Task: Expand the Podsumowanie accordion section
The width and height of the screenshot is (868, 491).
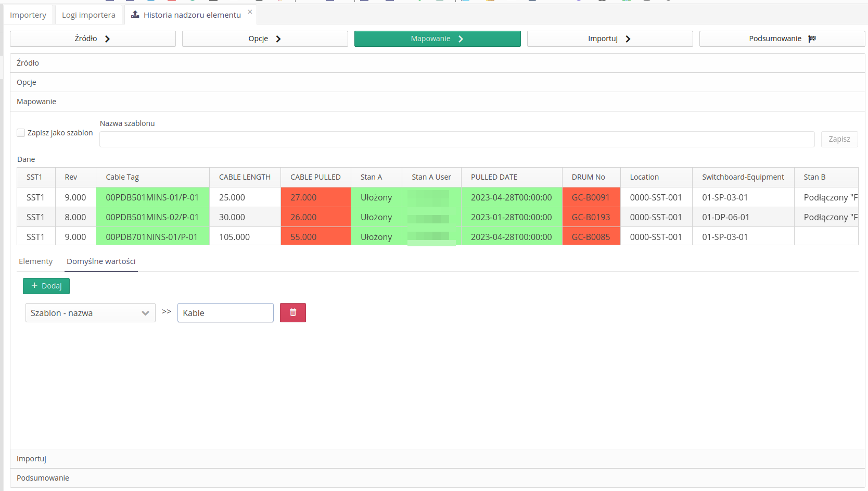Action: pos(43,477)
